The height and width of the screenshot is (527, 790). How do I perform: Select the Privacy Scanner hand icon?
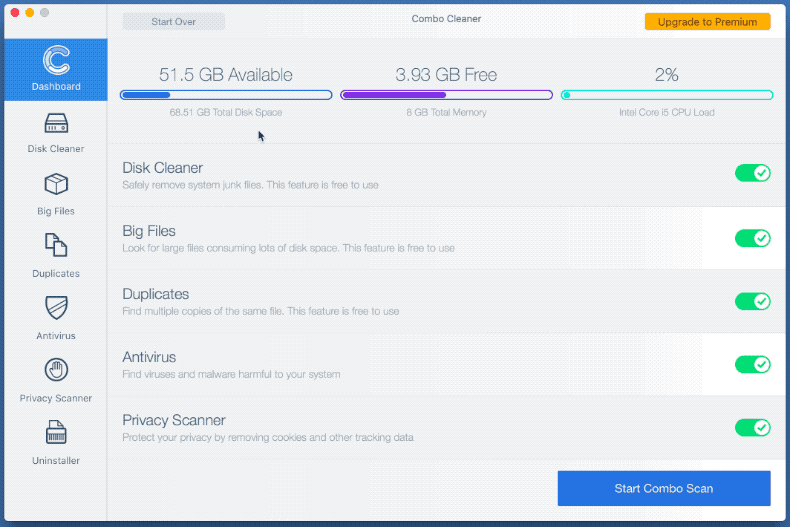[55, 370]
